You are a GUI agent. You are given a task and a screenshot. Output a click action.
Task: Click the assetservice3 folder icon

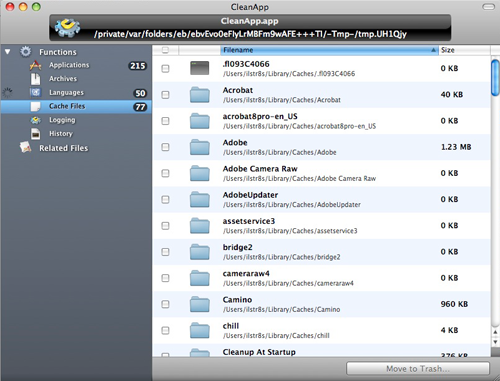pos(200,226)
